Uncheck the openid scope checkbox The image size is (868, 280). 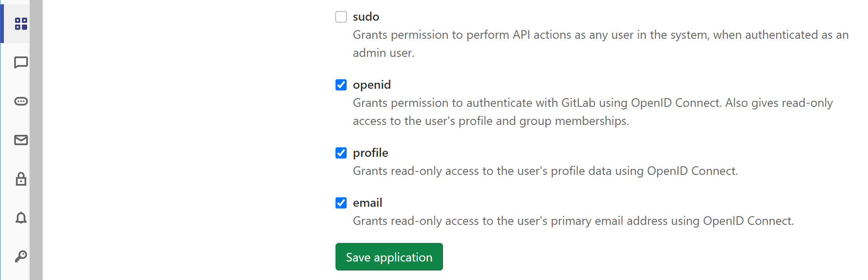coord(341,85)
